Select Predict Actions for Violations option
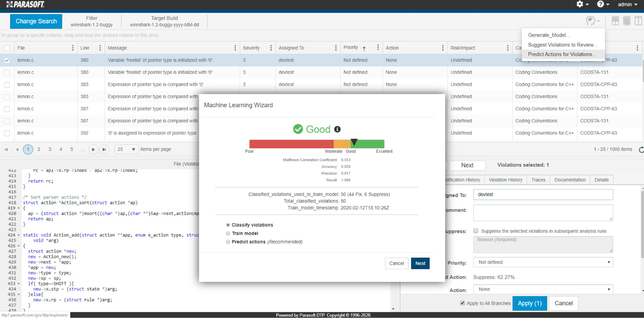 point(562,54)
